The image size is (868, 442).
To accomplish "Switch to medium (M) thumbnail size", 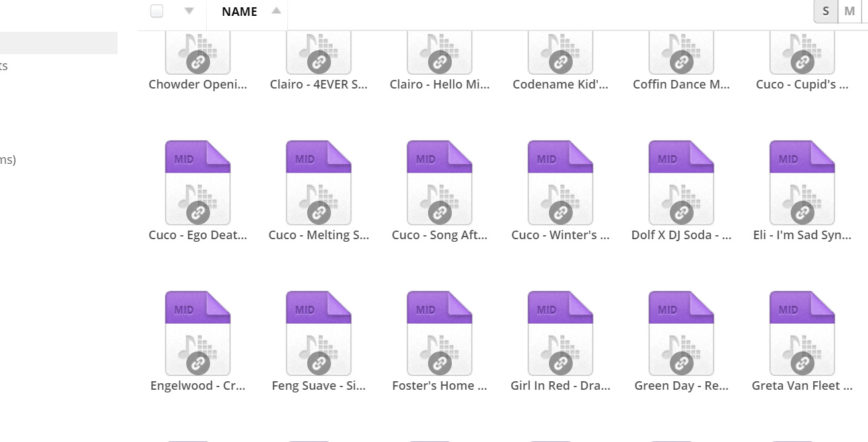I will [x=850, y=11].
